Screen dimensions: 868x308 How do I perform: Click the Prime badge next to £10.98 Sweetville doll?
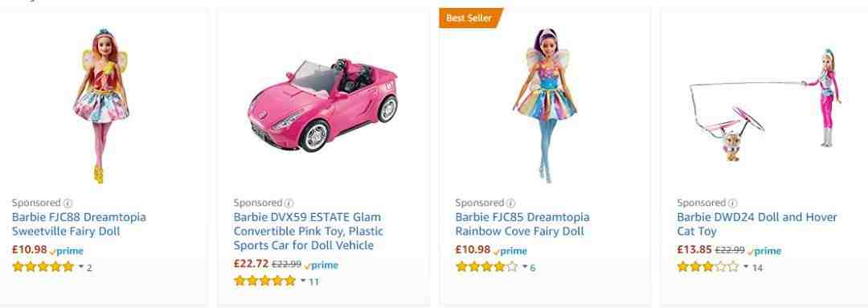click(67, 251)
